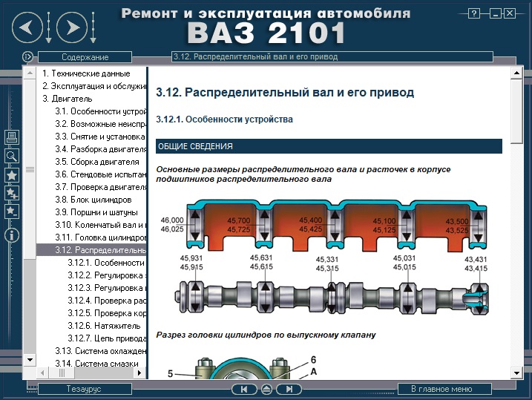Select 2. Эксплуатация и обслуживание entry
532x400 pixels.
pos(94,86)
